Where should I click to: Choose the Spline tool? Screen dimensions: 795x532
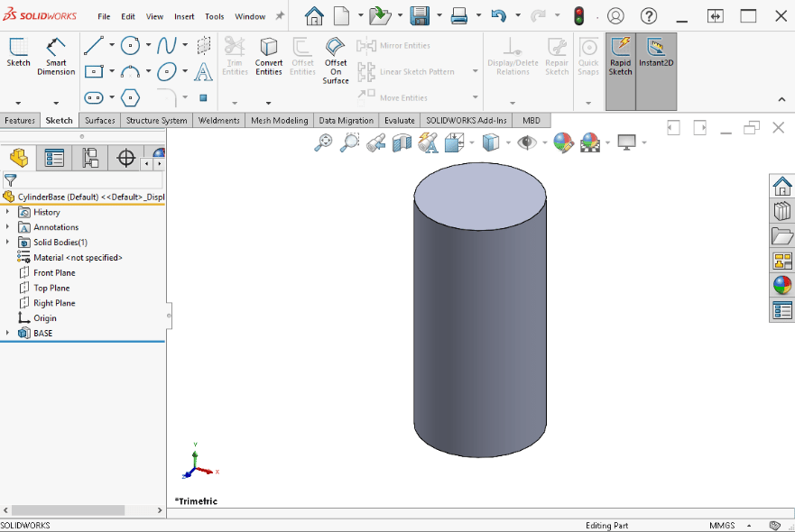coord(167,45)
